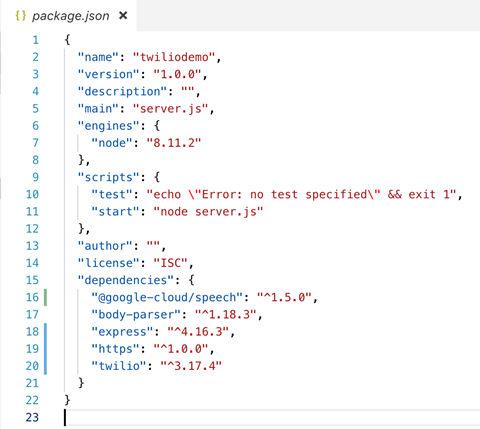
Task: Click line number 6 in the gutter
Action: coord(35,126)
